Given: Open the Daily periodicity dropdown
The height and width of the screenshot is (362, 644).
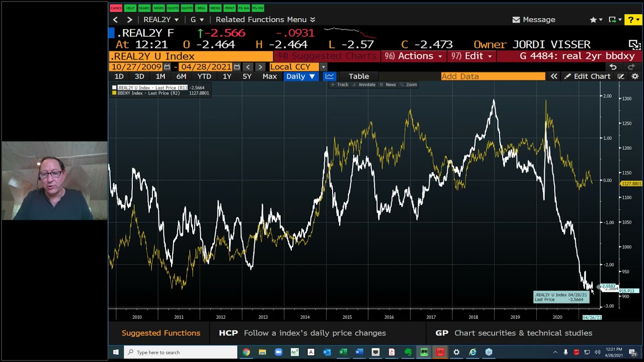Looking at the screenshot, I should pos(301,76).
